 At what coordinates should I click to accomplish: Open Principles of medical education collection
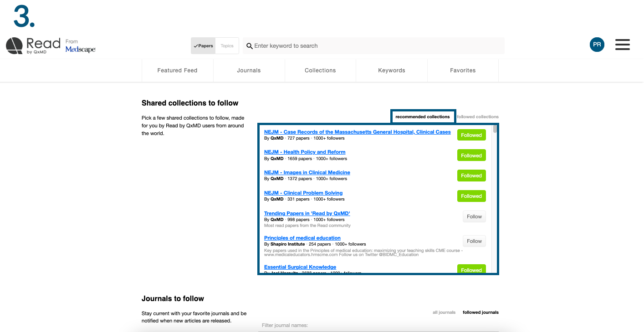(x=302, y=238)
